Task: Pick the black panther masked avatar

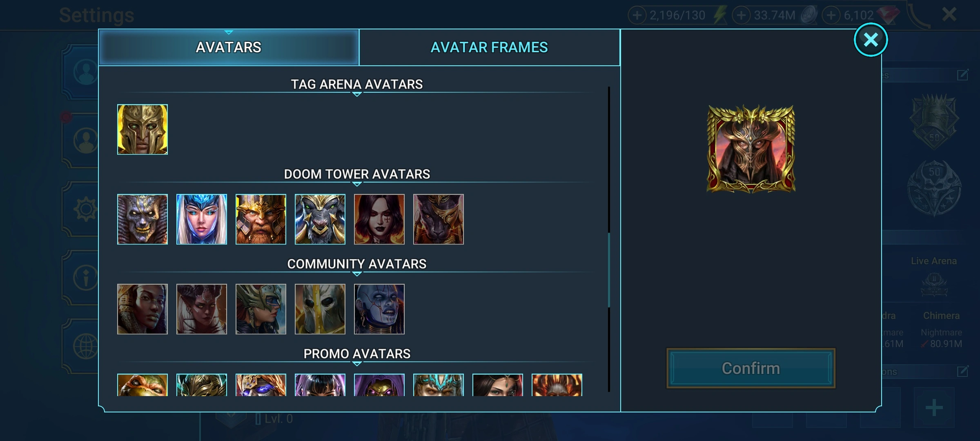Action: 438,219
